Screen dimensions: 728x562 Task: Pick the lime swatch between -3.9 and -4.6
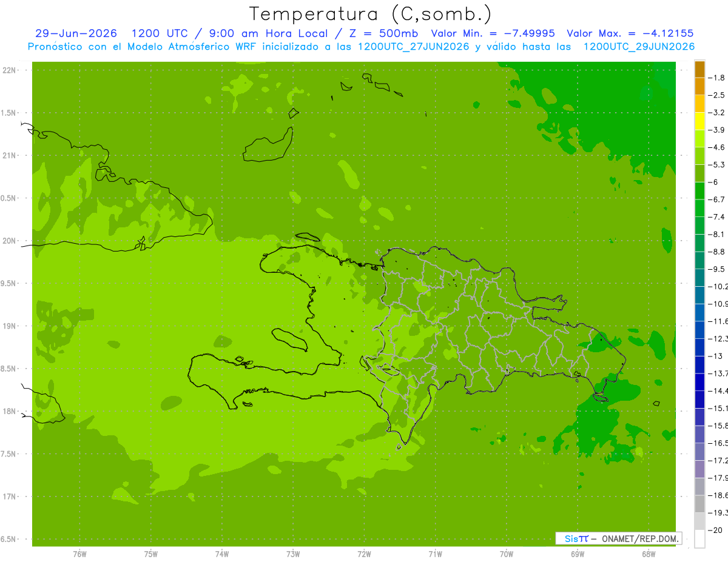pos(699,139)
